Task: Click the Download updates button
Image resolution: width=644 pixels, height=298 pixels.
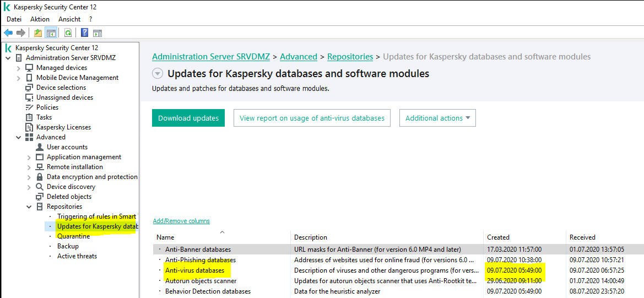Action: tap(188, 118)
